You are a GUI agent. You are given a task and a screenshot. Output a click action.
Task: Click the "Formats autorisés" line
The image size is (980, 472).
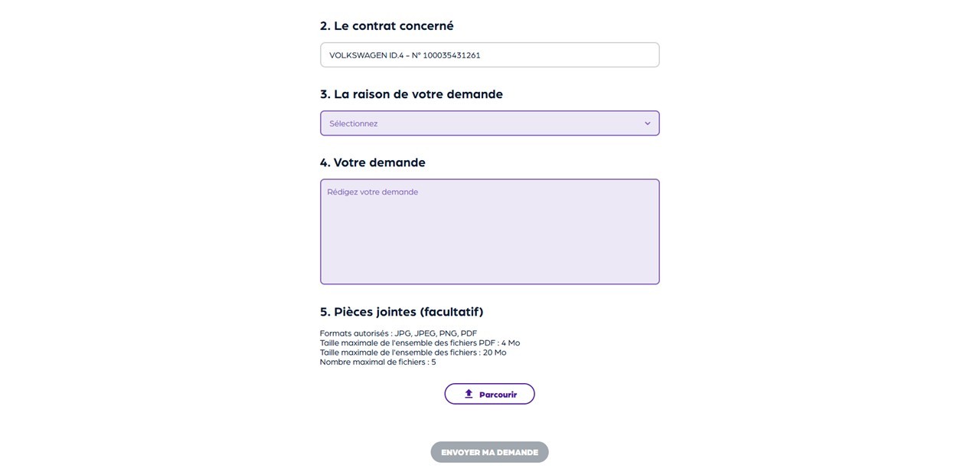pyautogui.click(x=398, y=333)
